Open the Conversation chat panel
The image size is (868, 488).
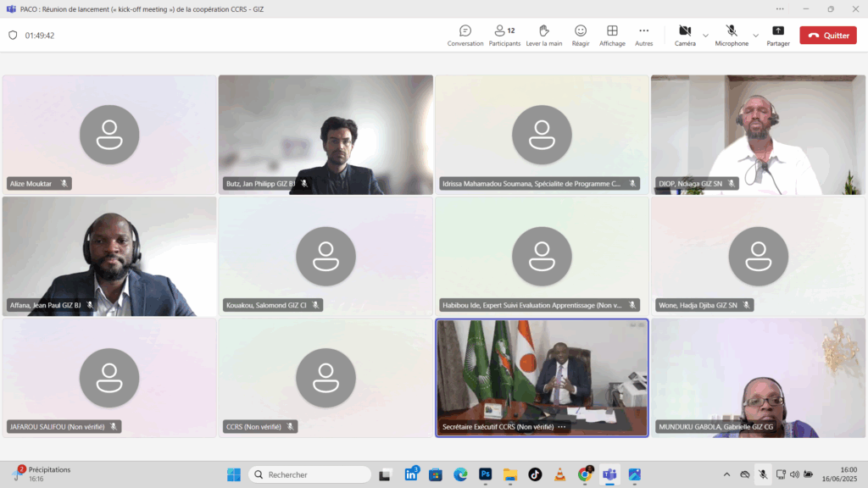[x=465, y=36]
